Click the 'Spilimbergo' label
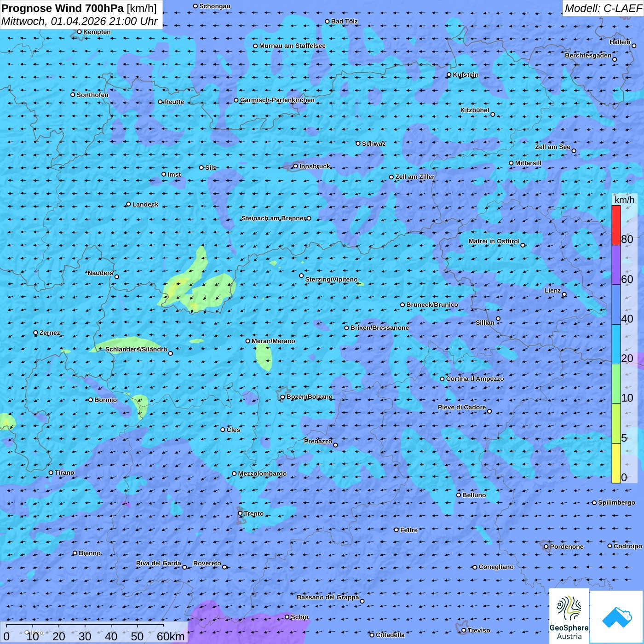This screenshot has width=644, height=644. [616, 502]
